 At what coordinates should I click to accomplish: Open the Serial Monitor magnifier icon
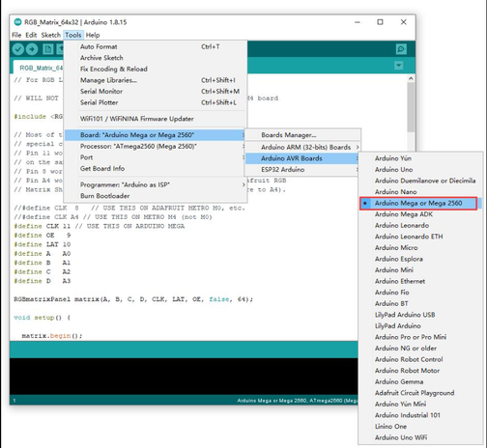click(401, 49)
